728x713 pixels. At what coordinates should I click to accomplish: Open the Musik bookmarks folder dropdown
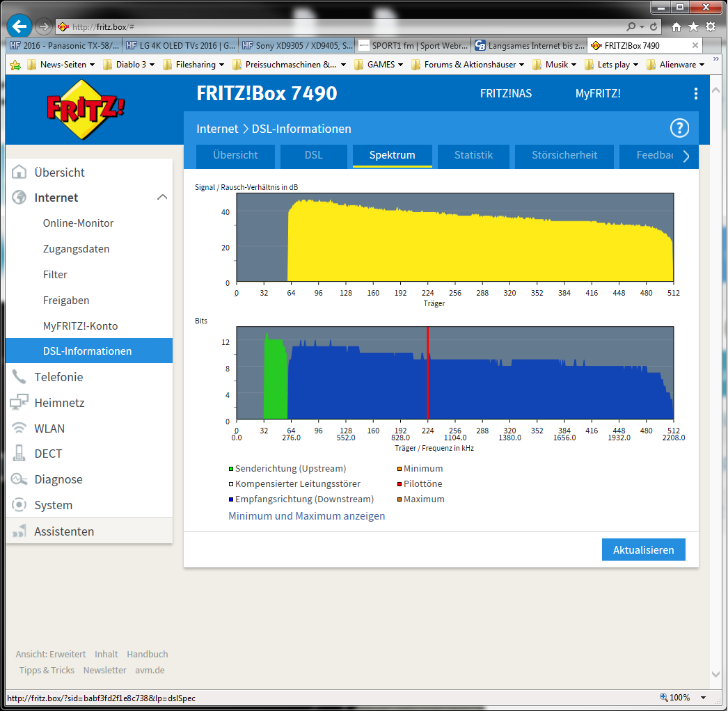point(555,65)
